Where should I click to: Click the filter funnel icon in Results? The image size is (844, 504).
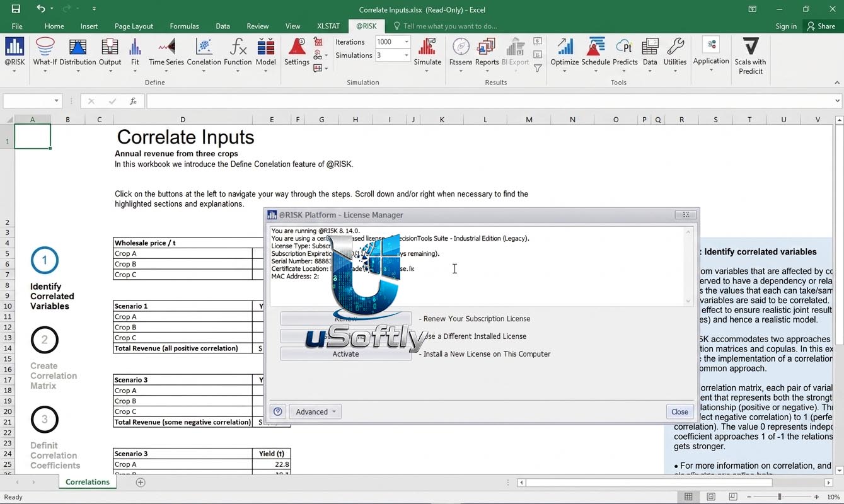[x=538, y=68]
